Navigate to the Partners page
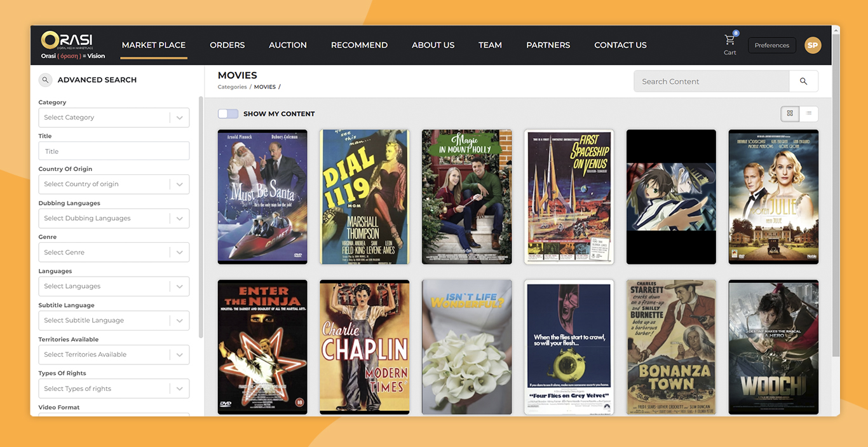Image resolution: width=868 pixels, height=447 pixels. (x=548, y=45)
